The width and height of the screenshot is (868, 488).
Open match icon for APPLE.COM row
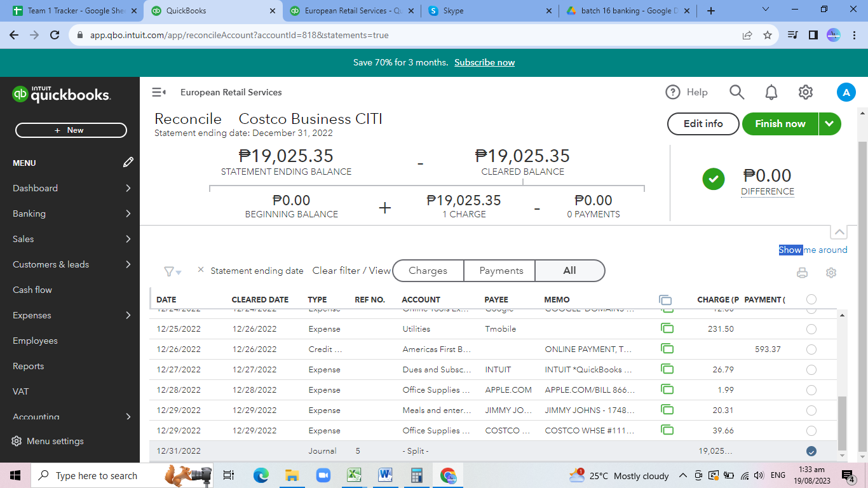(667, 390)
